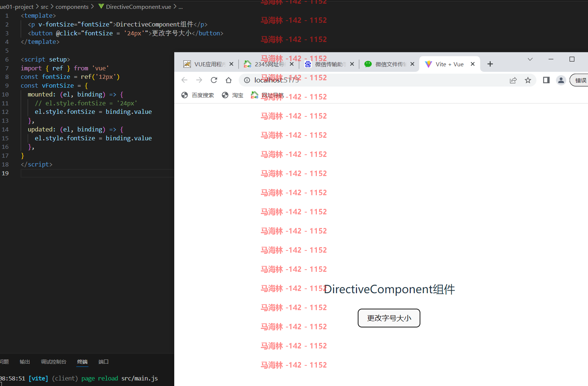Viewport: 588px width, 386px height.
Task: Click the VUE应用程序 tab favicon
Action: [187, 64]
